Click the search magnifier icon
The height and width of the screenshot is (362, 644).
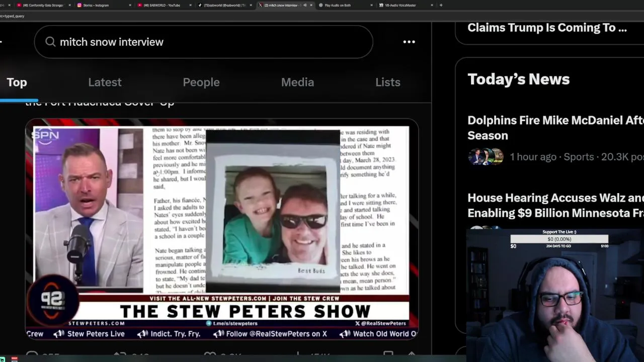pos(50,42)
